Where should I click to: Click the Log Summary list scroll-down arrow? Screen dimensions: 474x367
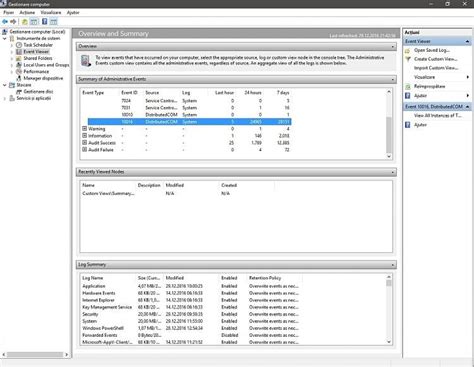coord(389,342)
